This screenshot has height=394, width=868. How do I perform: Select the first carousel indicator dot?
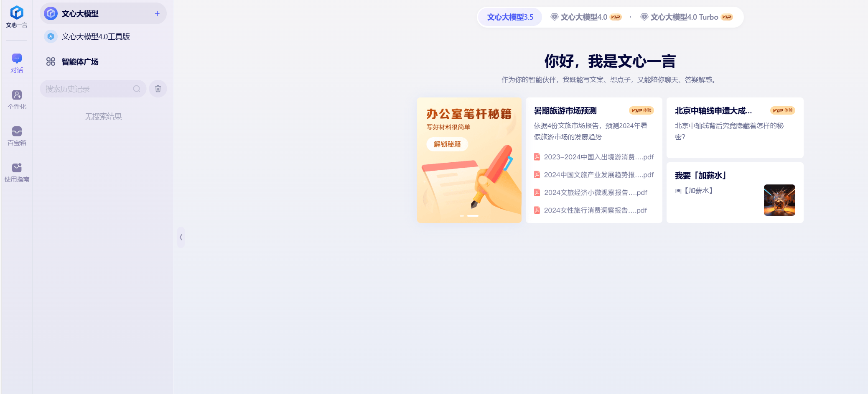pos(462,216)
